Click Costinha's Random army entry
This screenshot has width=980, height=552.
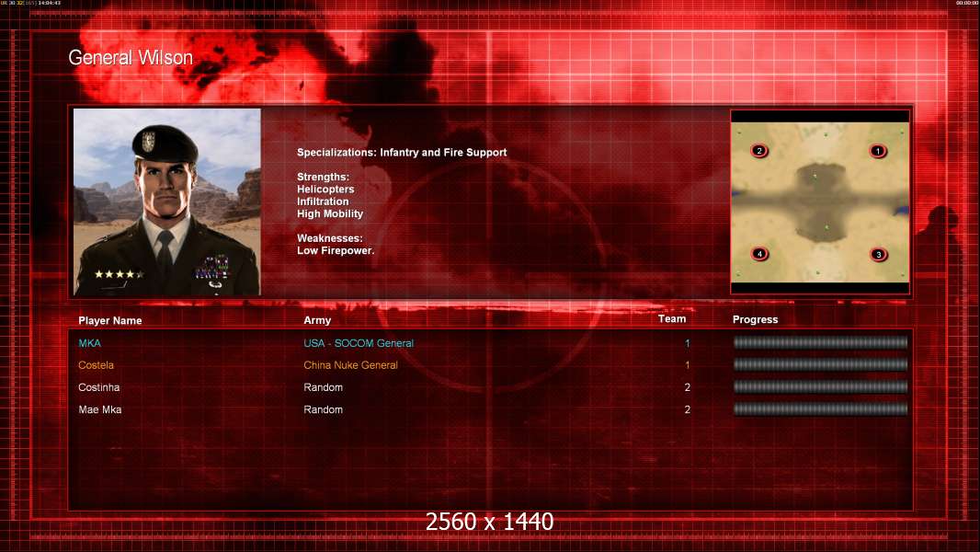click(x=323, y=387)
